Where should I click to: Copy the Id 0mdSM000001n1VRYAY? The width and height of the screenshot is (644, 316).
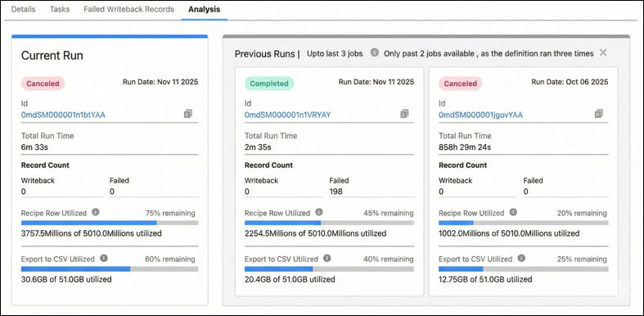pos(404,114)
